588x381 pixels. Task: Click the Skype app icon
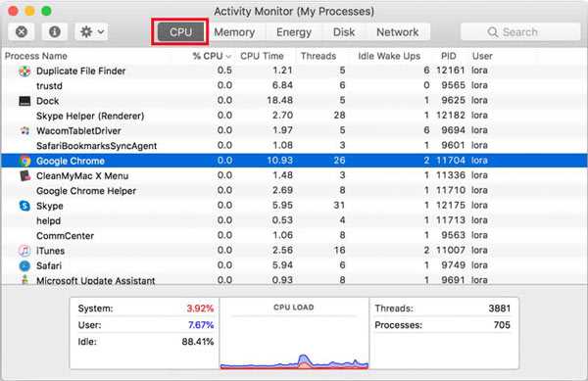pos(24,206)
